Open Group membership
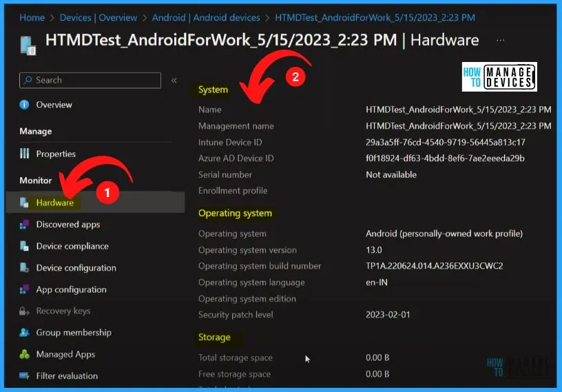Image resolution: width=562 pixels, height=392 pixels. coord(74,333)
